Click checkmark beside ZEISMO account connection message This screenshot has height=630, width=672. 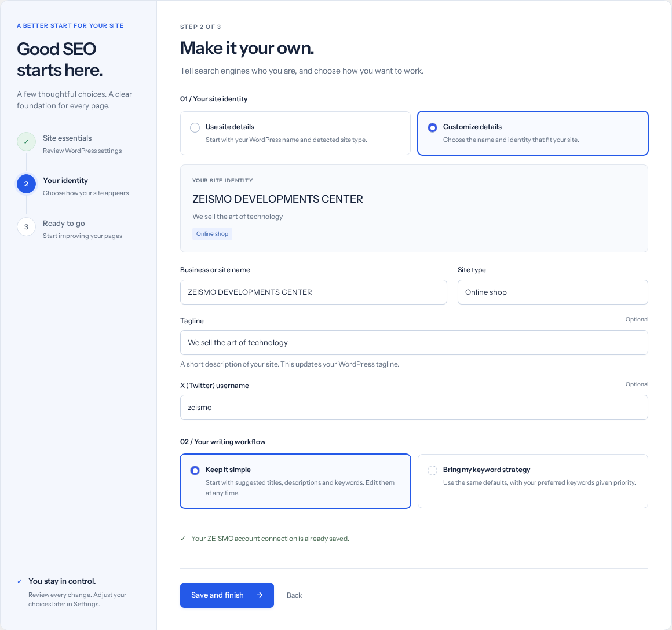[x=183, y=539]
